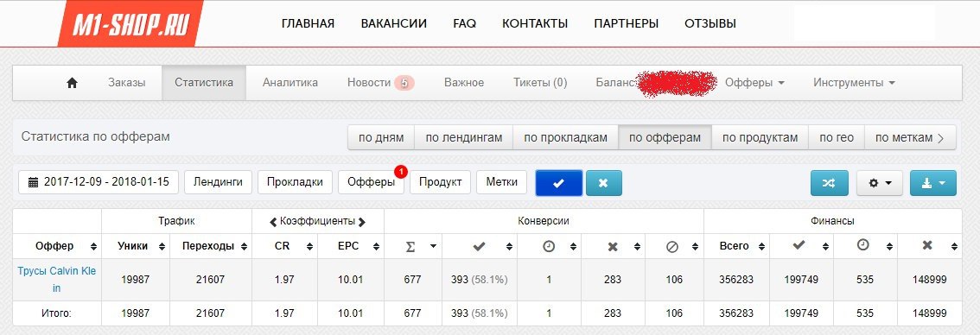Screen dimensions: 980x335
Task: Open the Трусы Calvin Klein offer link
Action: pyautogui.click(x=60, y=280)
